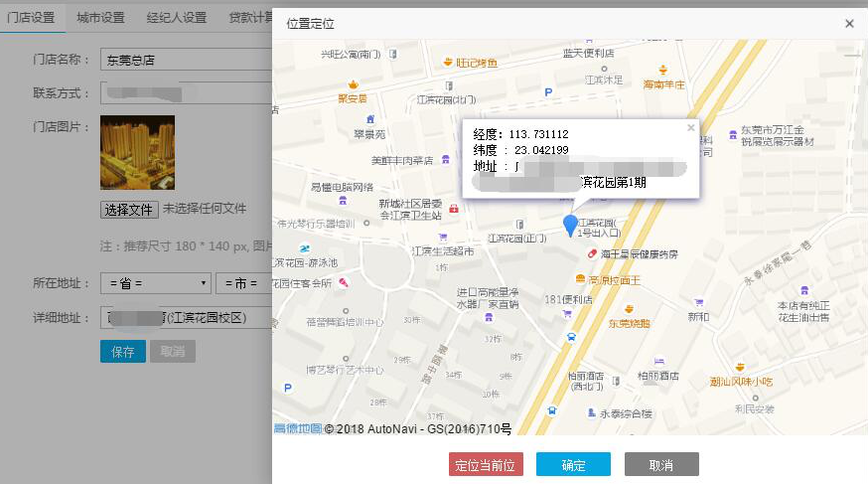Click 翠景苑 residence icon

(x=370, y=119)
